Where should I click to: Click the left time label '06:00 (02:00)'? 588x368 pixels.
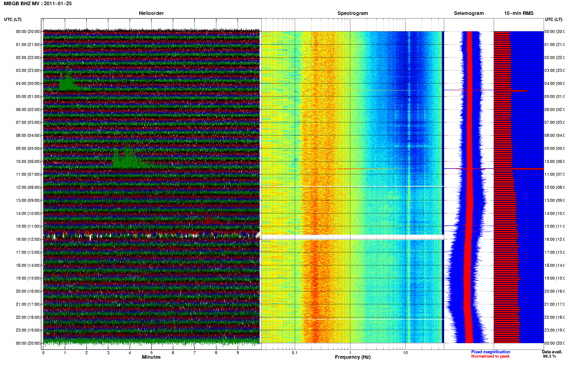(28, 109)
